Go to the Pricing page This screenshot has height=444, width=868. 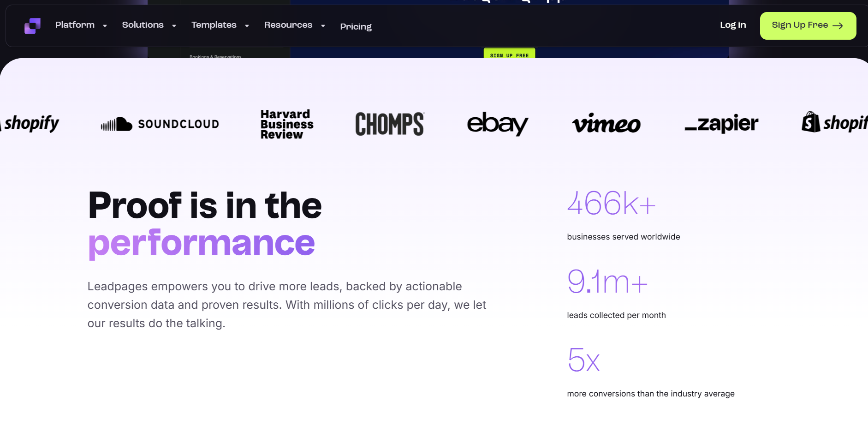[x=356, y=27]
